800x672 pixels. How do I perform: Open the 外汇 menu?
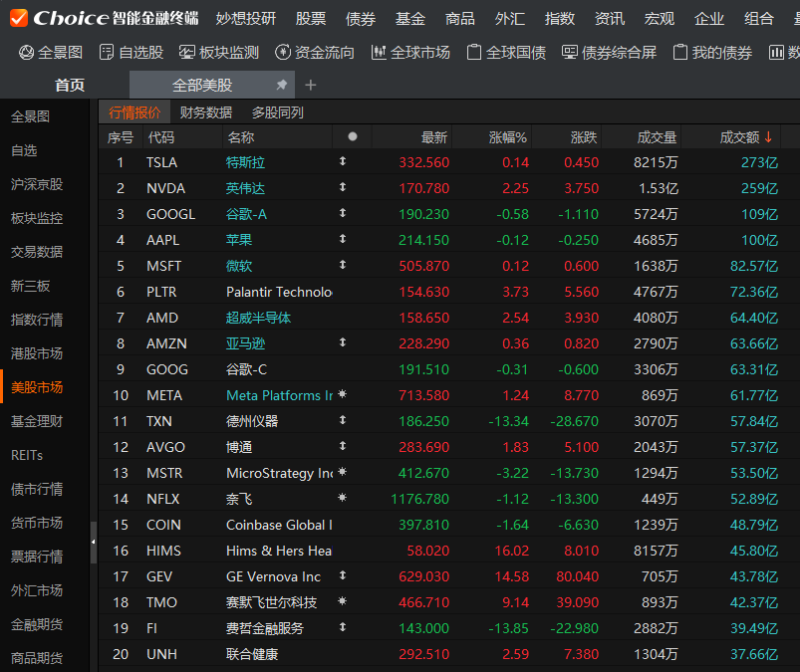click(510, 19)
